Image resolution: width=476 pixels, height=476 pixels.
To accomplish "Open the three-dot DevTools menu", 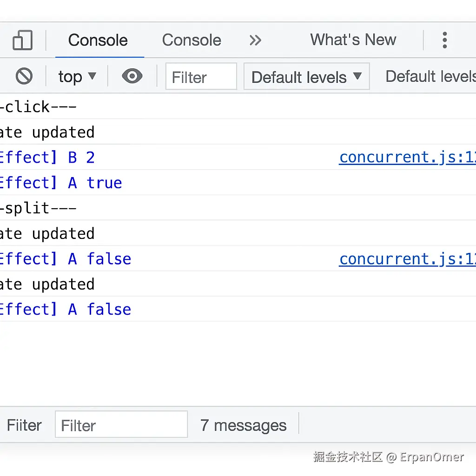I will [444, 40].
